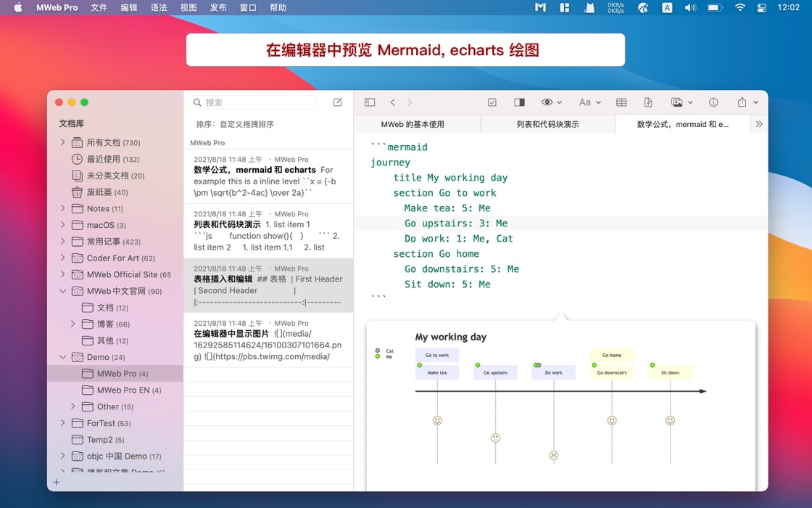Show more tabs with the double chevron
The width and height of the screenshot is (812, 508).
(x=759, y=124)
